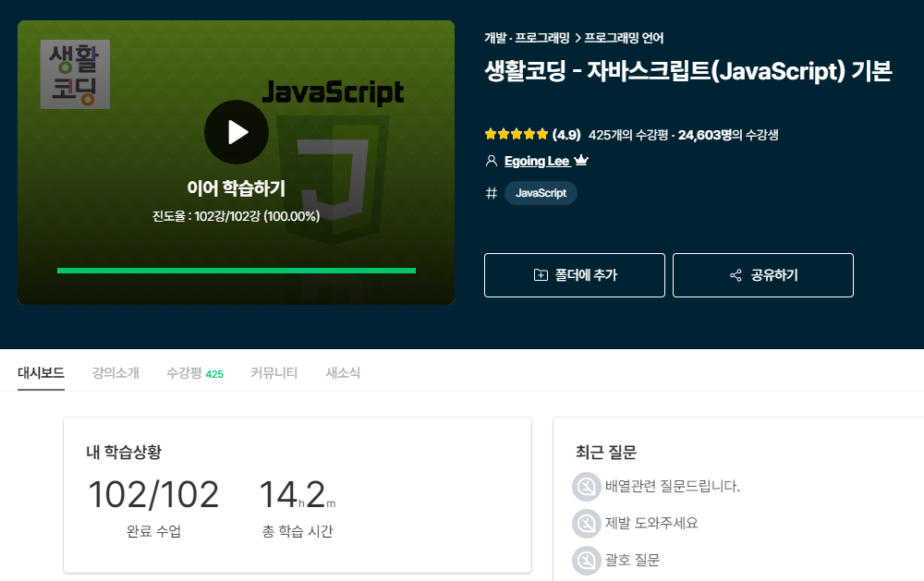Image resolution: width=924 pixels, height=581 pixels.
Task: Click the 102/102 완료 수업 figure
Action: click(153, 494)
